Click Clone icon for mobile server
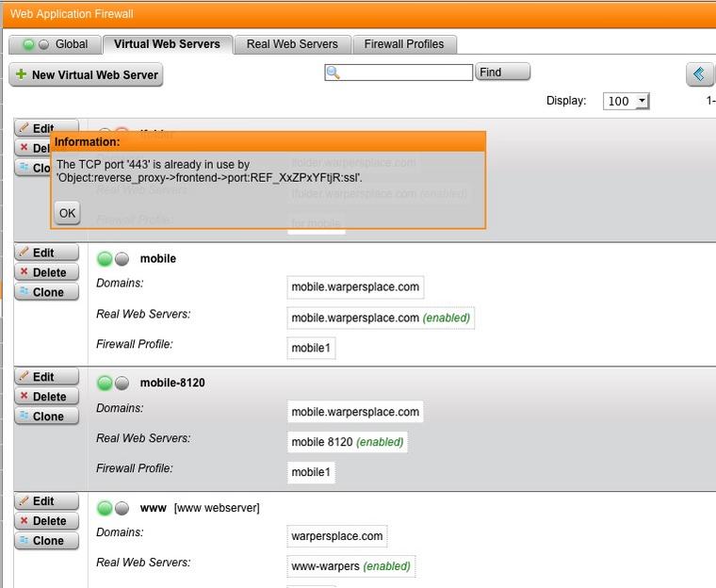 [24, 292]
